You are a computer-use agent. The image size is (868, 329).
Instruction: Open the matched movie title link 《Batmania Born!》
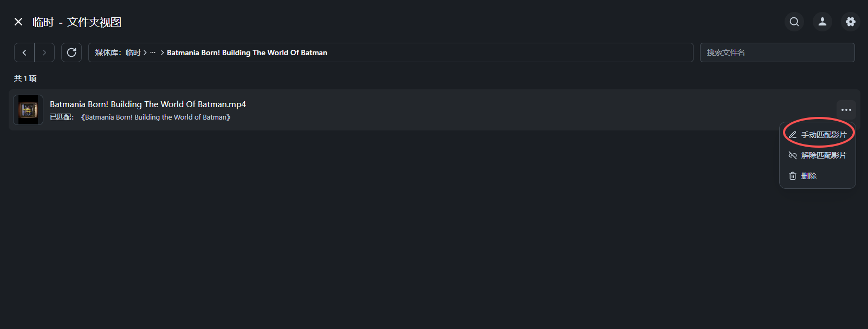pos(156,117)
